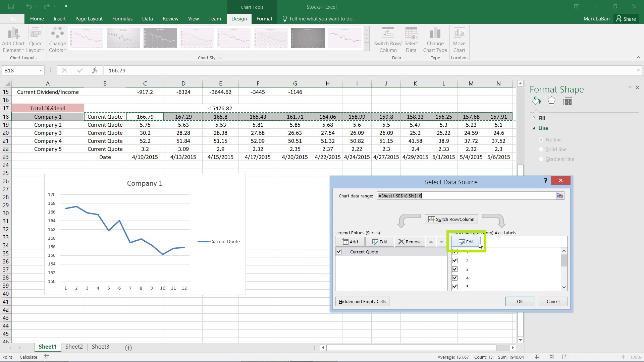Viewport: 644px width, 362px height.
Task: Expand the Design ribbon tab options
Action: (239, 18)
